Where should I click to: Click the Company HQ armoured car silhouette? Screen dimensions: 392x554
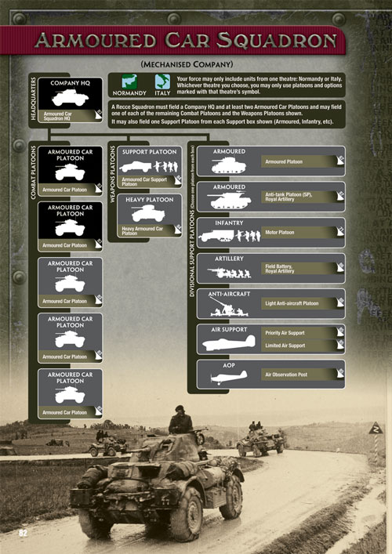(70, 97)
